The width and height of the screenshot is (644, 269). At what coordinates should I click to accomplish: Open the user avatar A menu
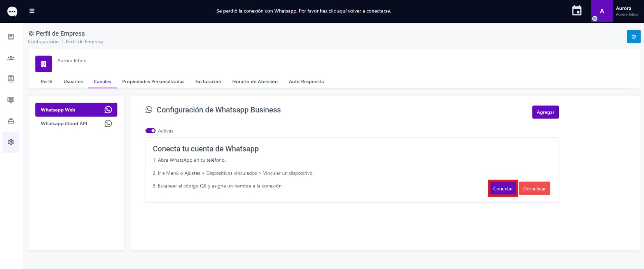[602, 11]
